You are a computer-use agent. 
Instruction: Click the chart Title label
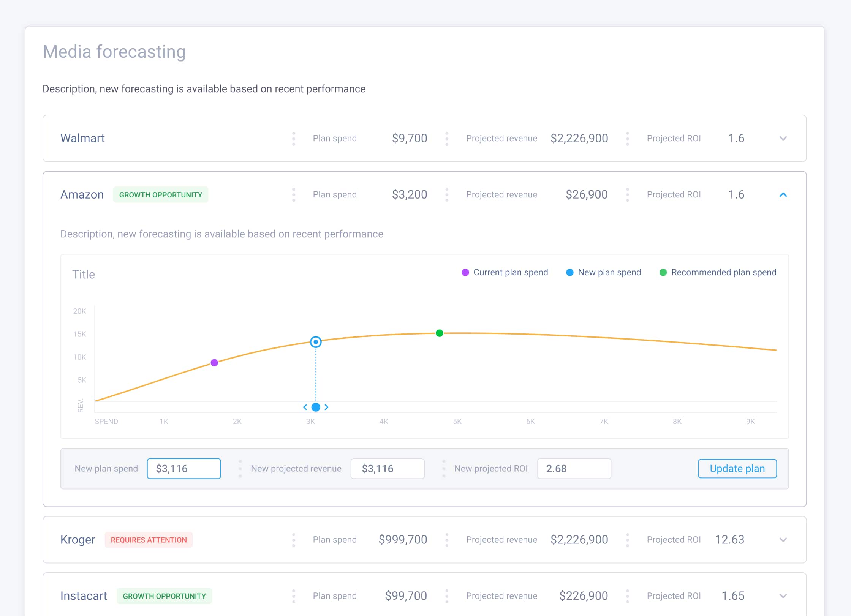click(x=84, y=274)
